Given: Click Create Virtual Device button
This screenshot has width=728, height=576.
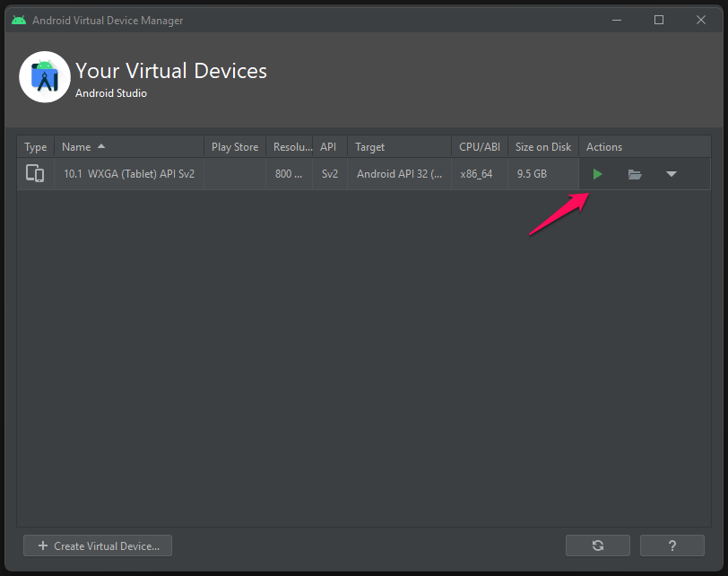Looking at the screenshot, I should coord(98,545).
